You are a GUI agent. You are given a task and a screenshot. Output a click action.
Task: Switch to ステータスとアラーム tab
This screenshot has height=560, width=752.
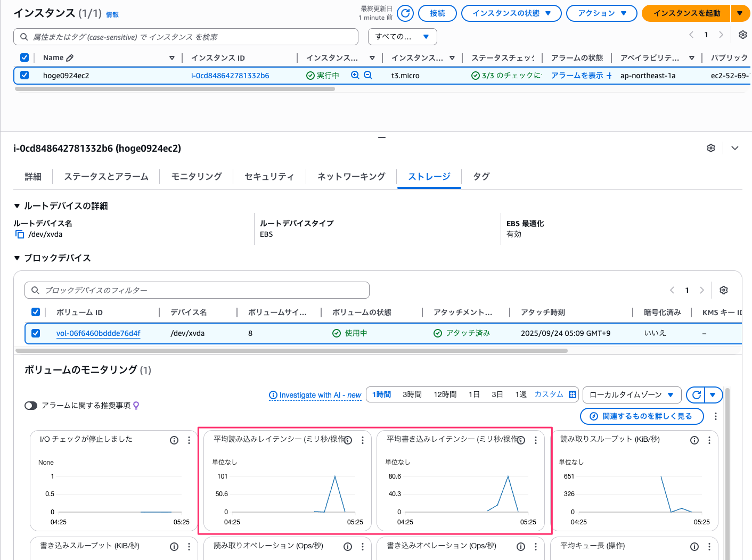point(106,177)
